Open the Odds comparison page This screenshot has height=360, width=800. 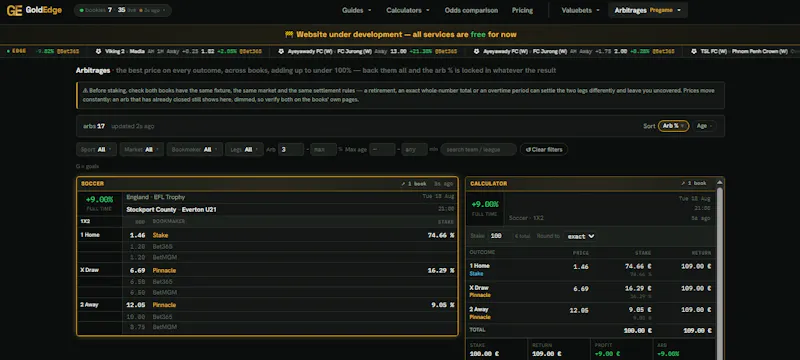471,10
